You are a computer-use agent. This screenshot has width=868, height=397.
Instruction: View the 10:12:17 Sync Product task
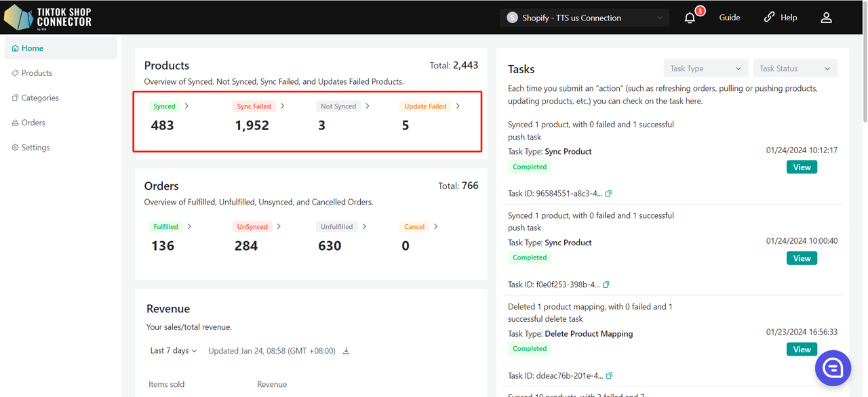[x=802, y=167]
